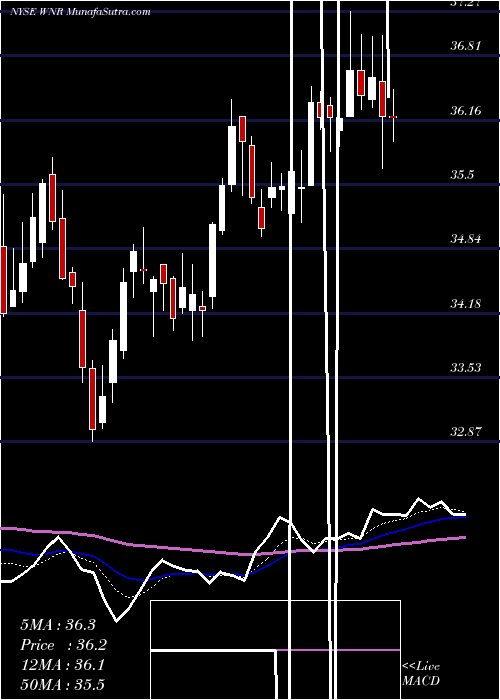Click the 5MA : 36.3 value

58,625
